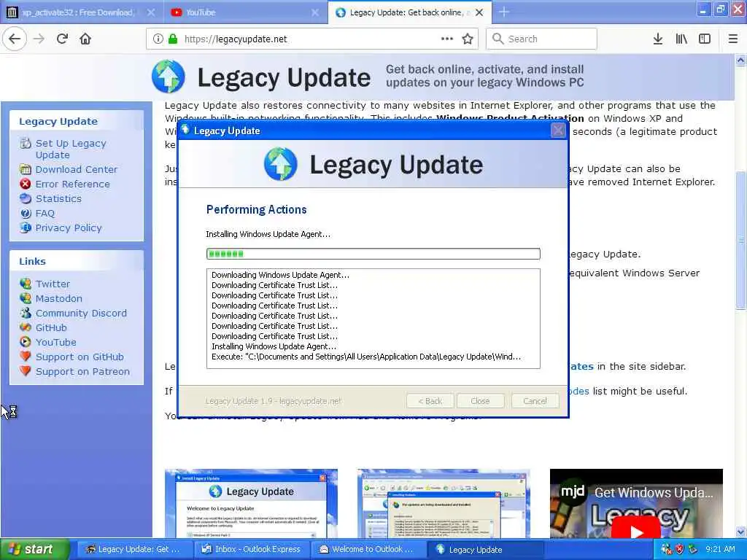Open the browser home page icon

[85, 39]
